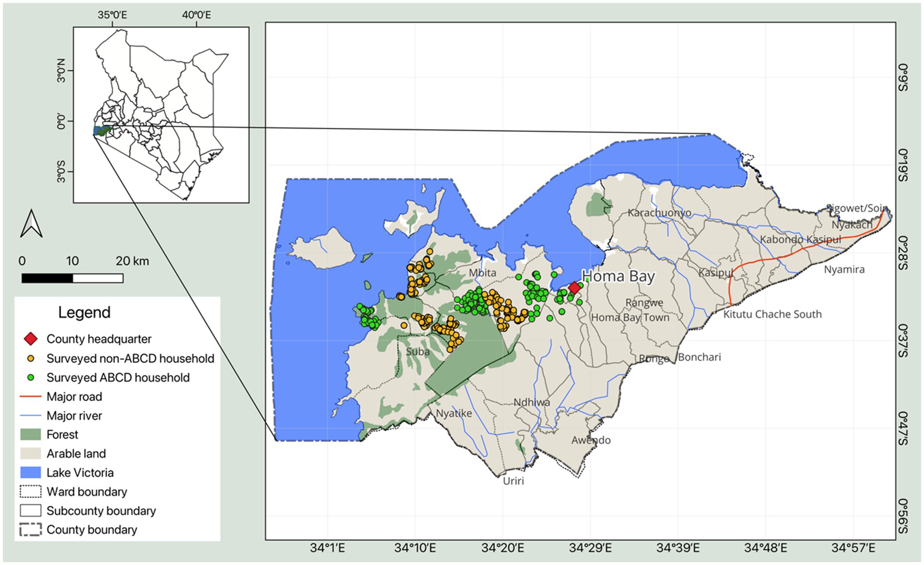Click the green ABCD household legend dot

click(31, 377)
